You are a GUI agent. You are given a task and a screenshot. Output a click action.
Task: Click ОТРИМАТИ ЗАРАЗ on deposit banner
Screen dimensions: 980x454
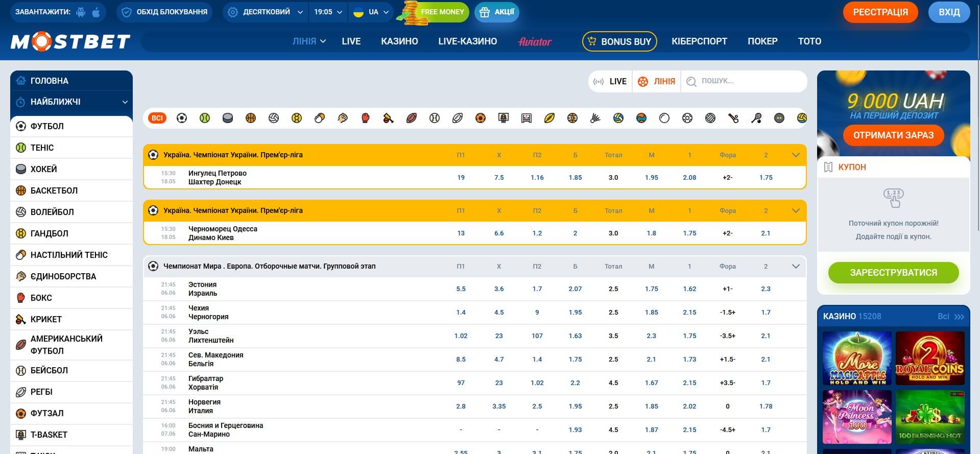click(x=893, y=135)
